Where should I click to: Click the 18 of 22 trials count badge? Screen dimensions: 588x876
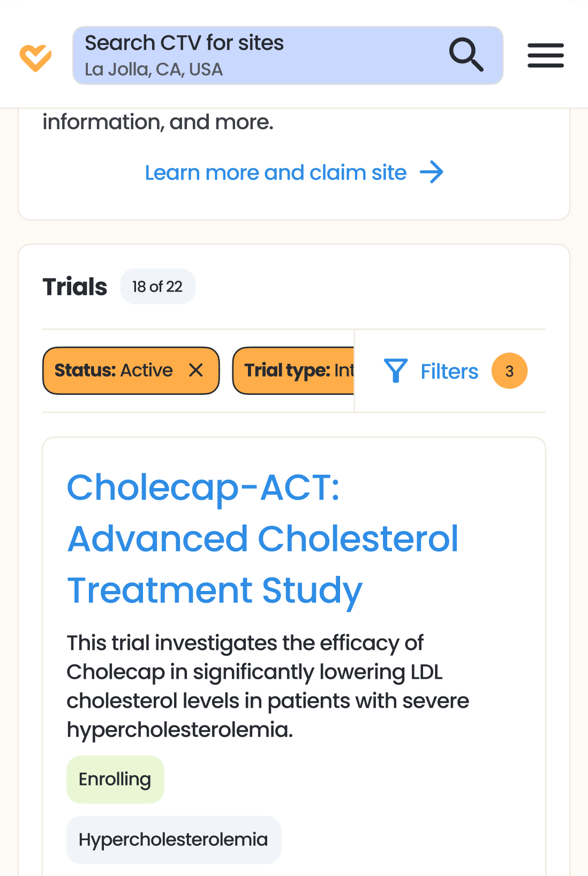(157, 287)
